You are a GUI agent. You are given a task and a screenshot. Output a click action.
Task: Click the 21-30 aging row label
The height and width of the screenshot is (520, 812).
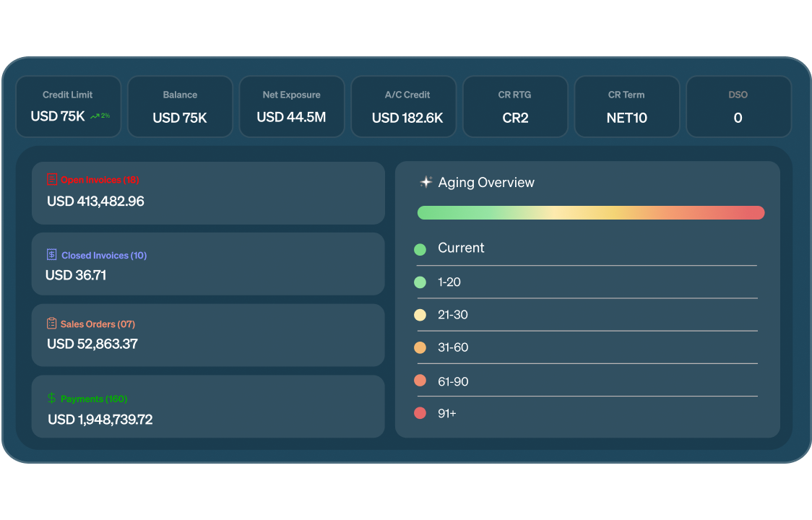(453, 315)
